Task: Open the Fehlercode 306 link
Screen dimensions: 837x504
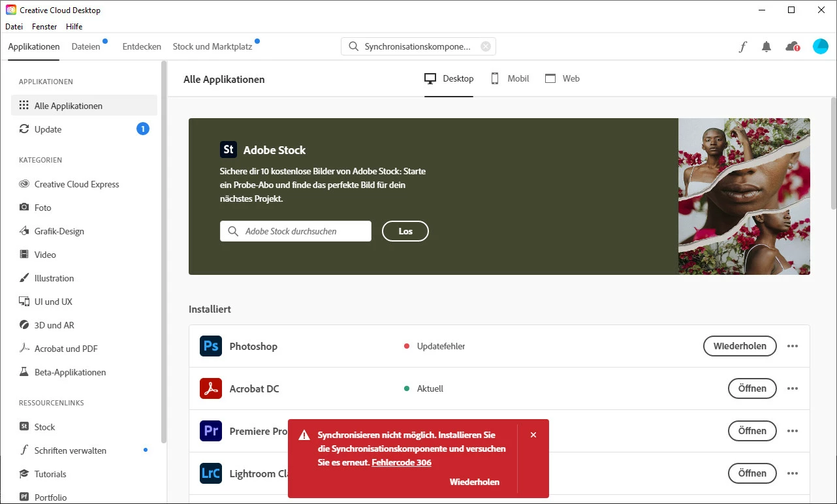Action: coord(402,462)
